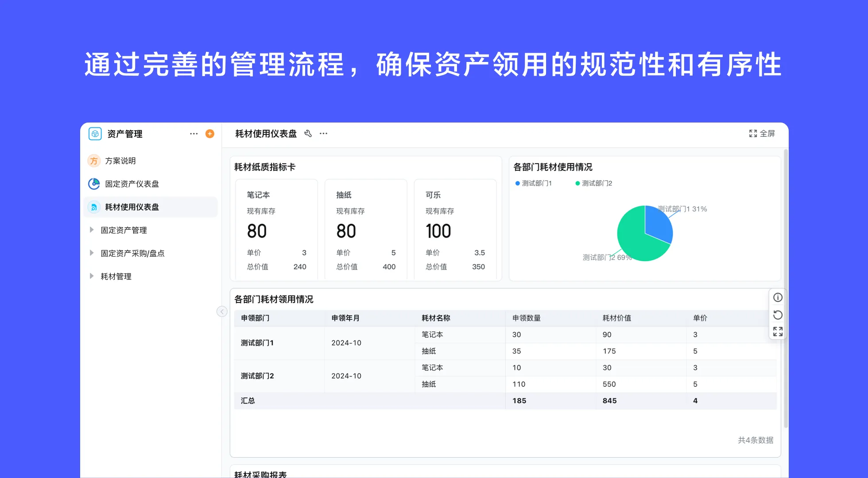Open the wrench settings icon next to dashboard title
The image size is (868, 478).
pos(308,134)
